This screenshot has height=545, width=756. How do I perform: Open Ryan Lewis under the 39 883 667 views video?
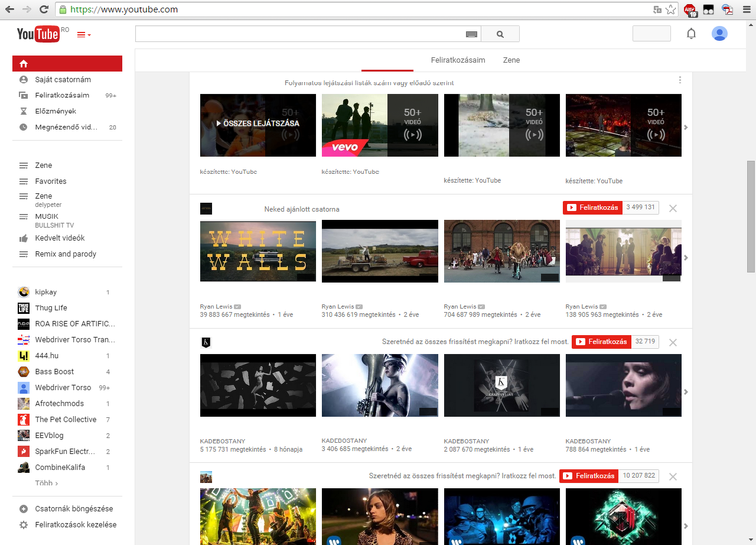(216, 307)
